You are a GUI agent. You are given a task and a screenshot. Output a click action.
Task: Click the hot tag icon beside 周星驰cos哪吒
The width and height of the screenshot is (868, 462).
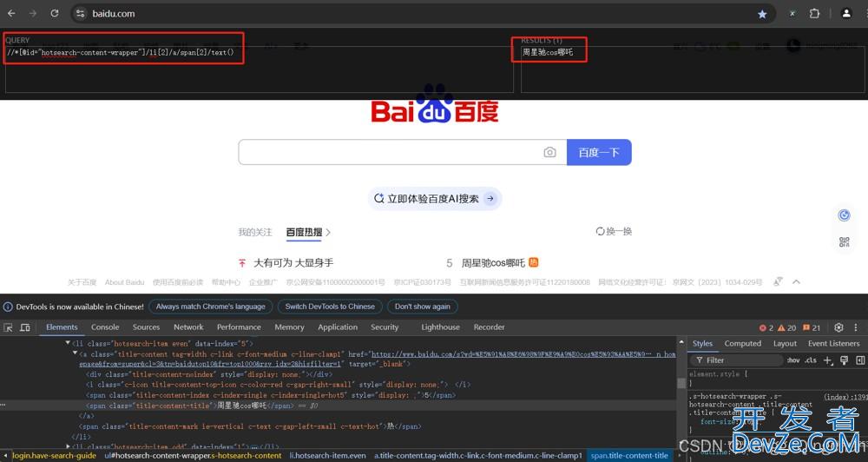pyautogui.click(x=533, y=262)
